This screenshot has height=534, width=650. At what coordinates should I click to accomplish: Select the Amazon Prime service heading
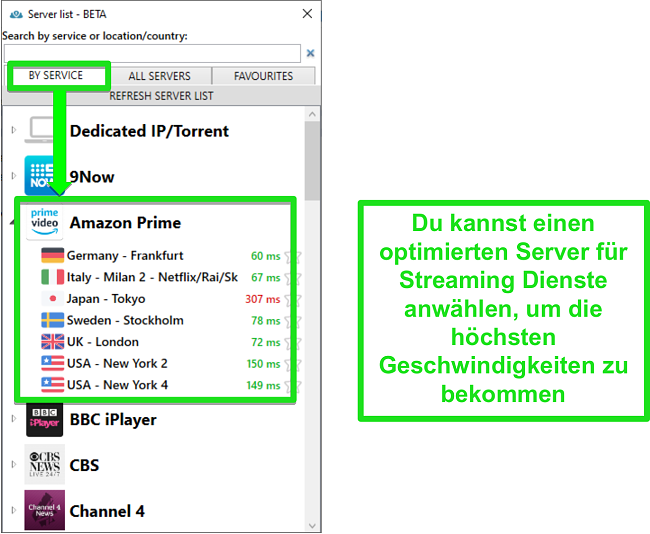125,223
